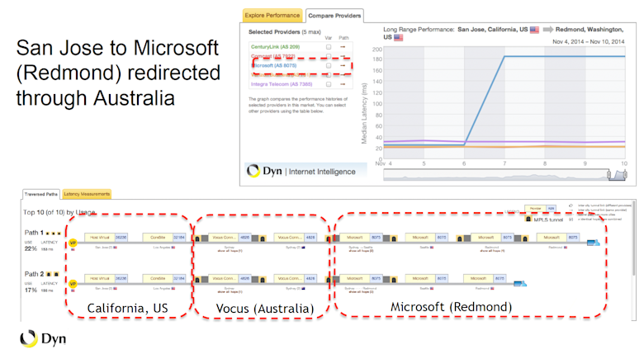Expand show all hops under Path 2 Sydney–Redmond

coord(361,291)
